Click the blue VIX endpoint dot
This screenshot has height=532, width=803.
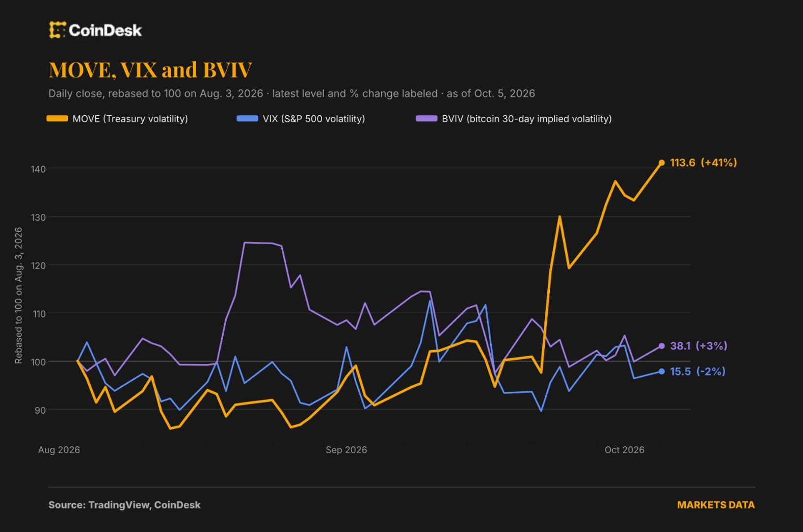(662, 371)
